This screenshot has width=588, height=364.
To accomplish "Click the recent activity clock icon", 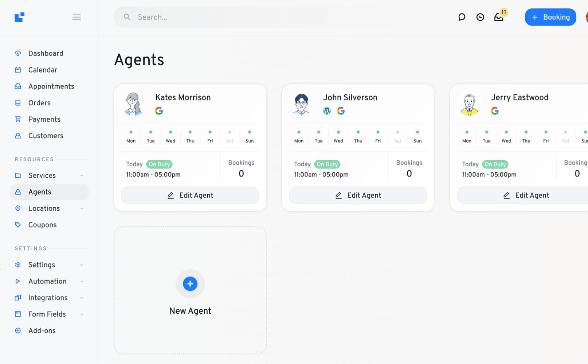I will [480, 17].
